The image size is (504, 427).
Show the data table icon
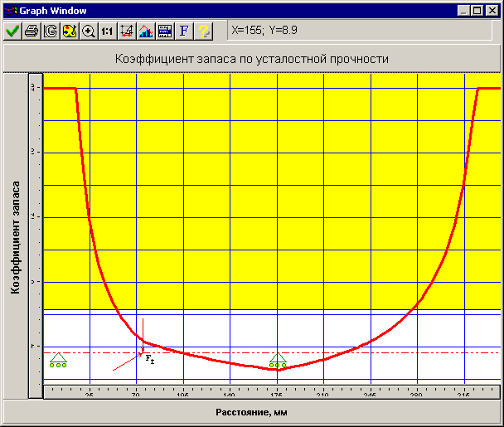click(165, 32)
